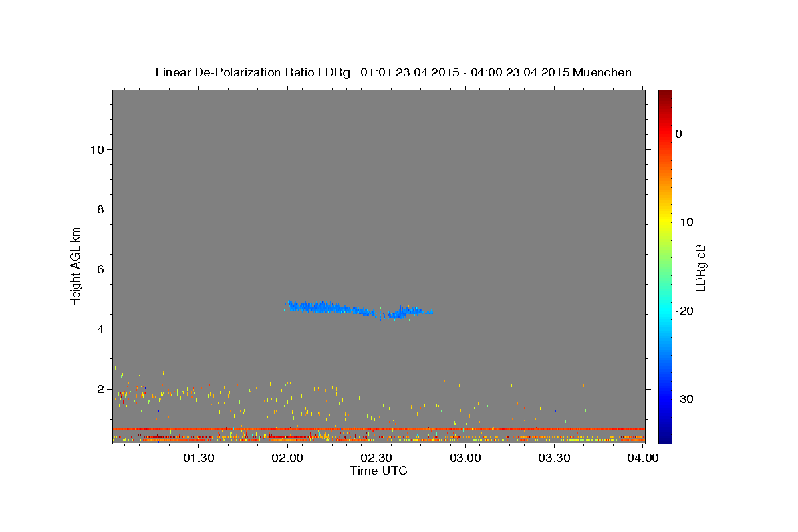Click the colorbar value -20
This screenshot has width=798, height=532.
click(x=685, y=311)
